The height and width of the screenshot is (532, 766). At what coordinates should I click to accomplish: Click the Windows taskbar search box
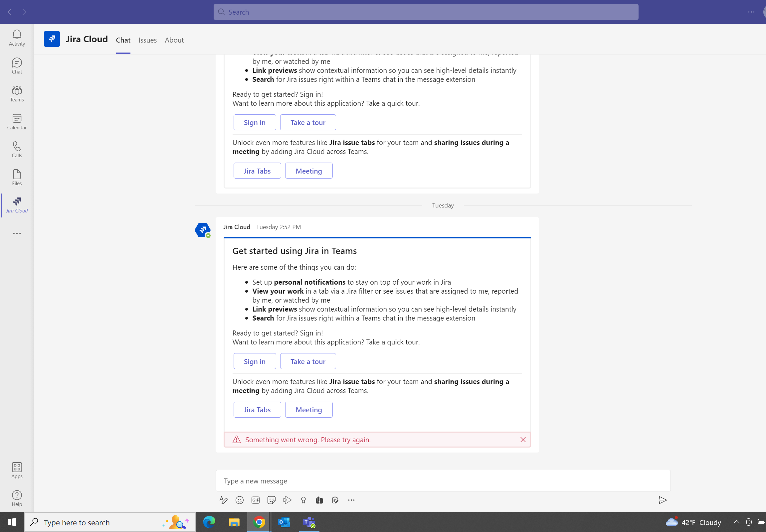point(109,522)
